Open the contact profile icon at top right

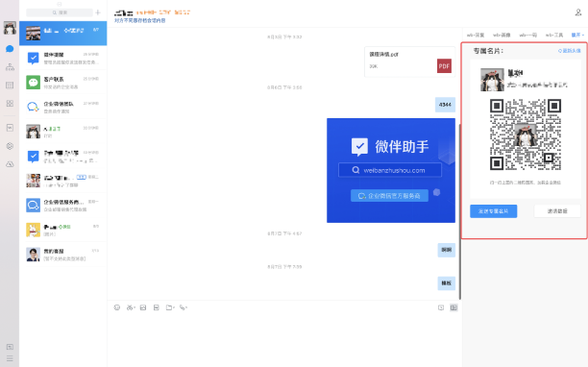tap(577, 12)
